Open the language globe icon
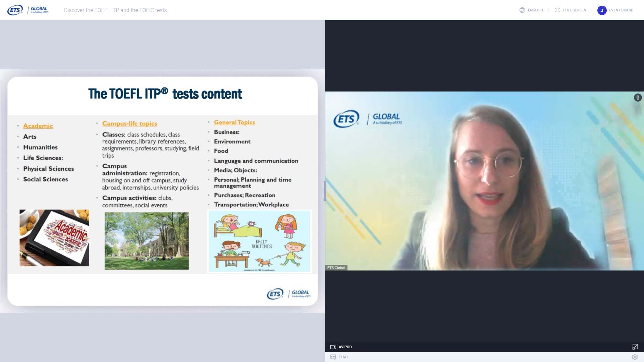Viewport: 644px width, 362px height. pos(522,10)
